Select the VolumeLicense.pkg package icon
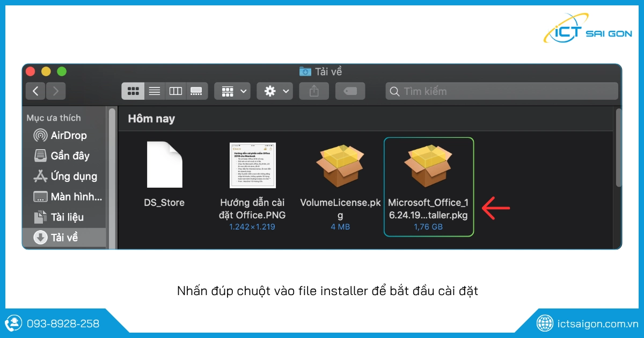Screen dimensions: 644x338 coord(341,166)
